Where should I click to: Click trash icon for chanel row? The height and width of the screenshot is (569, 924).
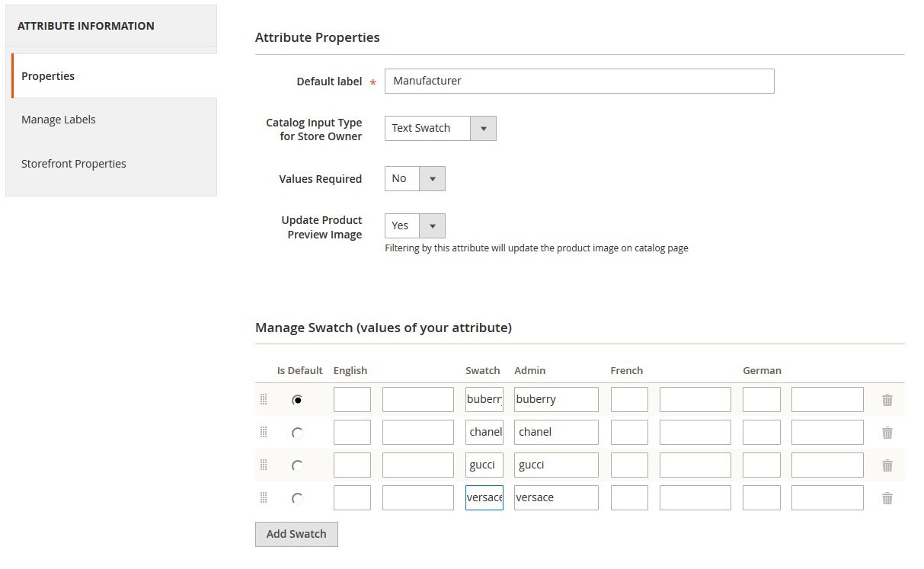pos(887,433)
